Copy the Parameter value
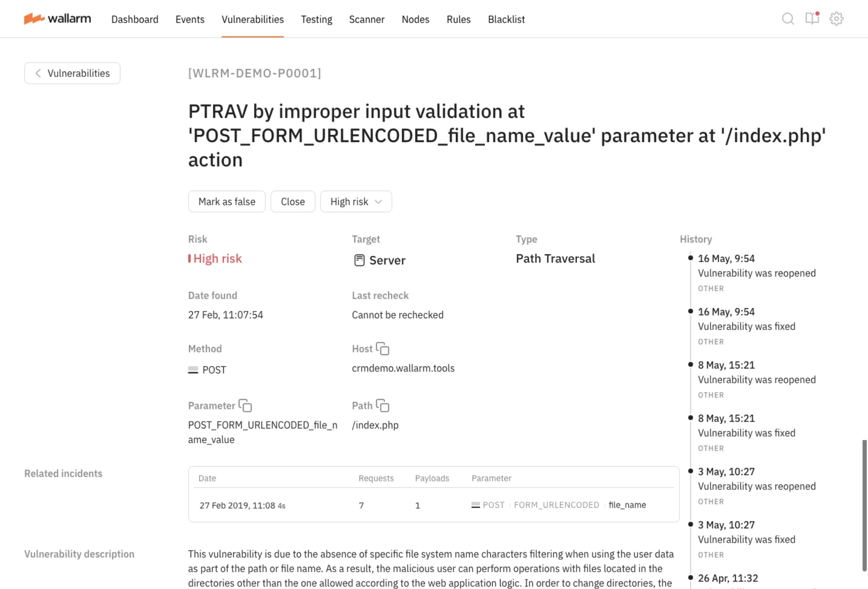Viewport: 868px width, 589px height. click(x=245, y=405)
